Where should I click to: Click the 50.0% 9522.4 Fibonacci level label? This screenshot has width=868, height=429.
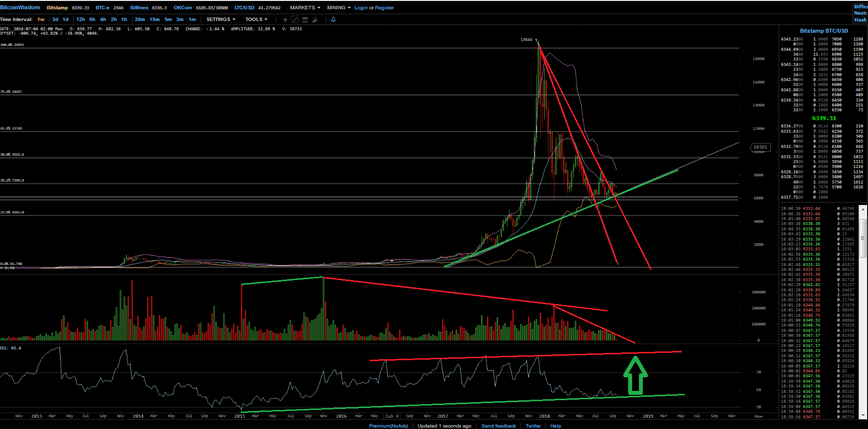point(12,155)
